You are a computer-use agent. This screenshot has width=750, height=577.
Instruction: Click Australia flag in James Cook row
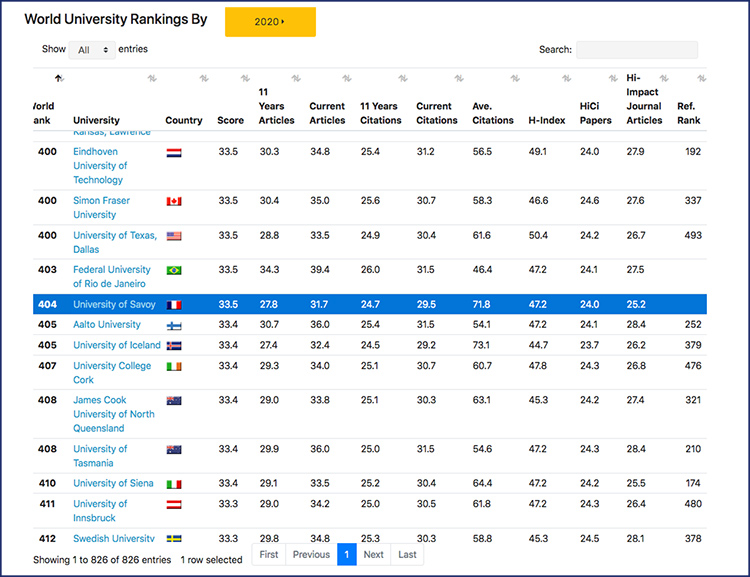coord(174,401)
